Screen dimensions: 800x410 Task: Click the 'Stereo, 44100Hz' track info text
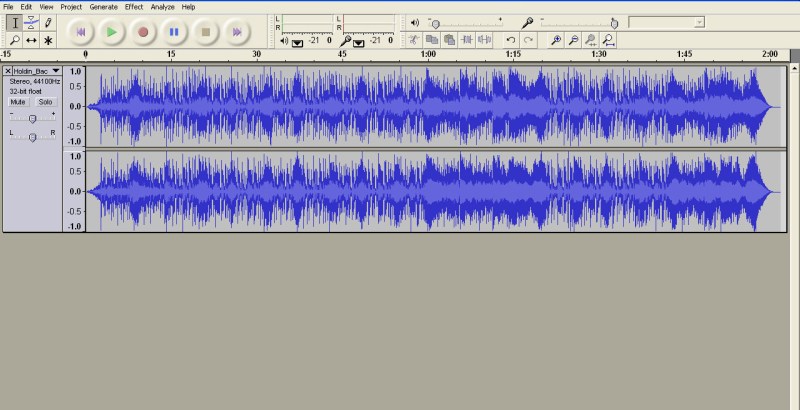(x=35, y=82)
